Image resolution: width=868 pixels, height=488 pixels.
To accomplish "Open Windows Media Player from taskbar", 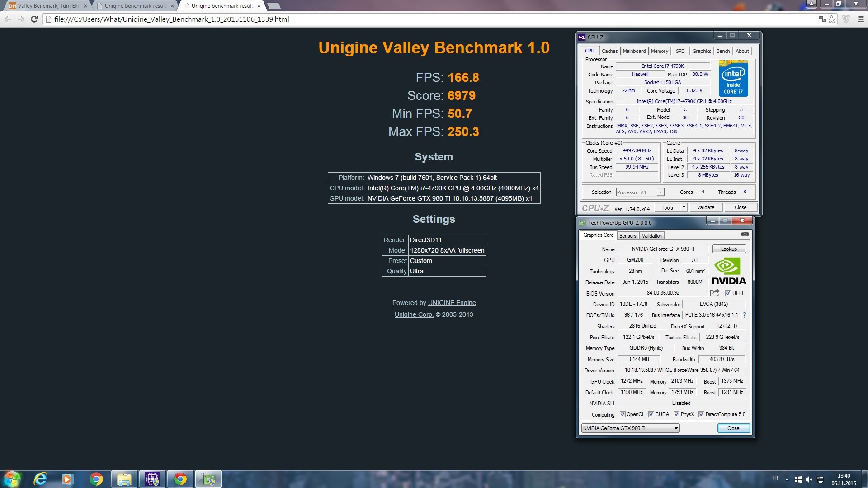I will [68, 479].
